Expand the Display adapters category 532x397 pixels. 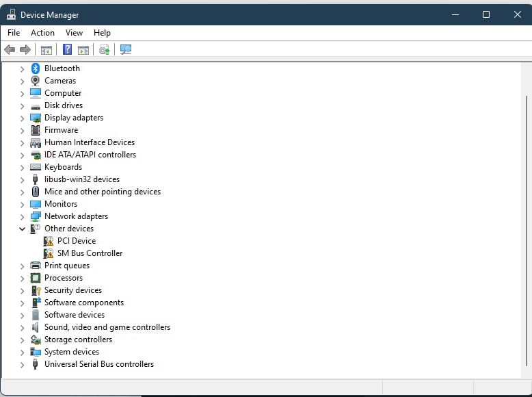click(22, 118)
